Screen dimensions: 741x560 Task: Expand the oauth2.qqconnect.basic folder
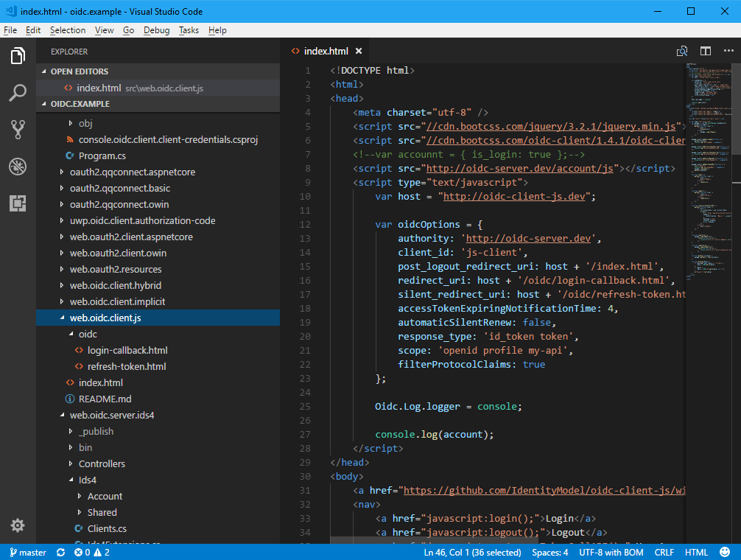point(62,188)
